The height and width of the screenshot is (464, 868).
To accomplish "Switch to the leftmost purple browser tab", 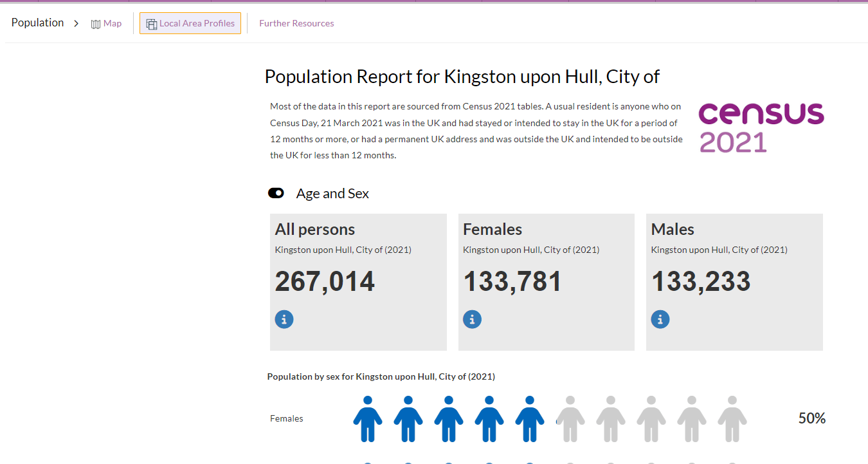I will coord(19,2).
